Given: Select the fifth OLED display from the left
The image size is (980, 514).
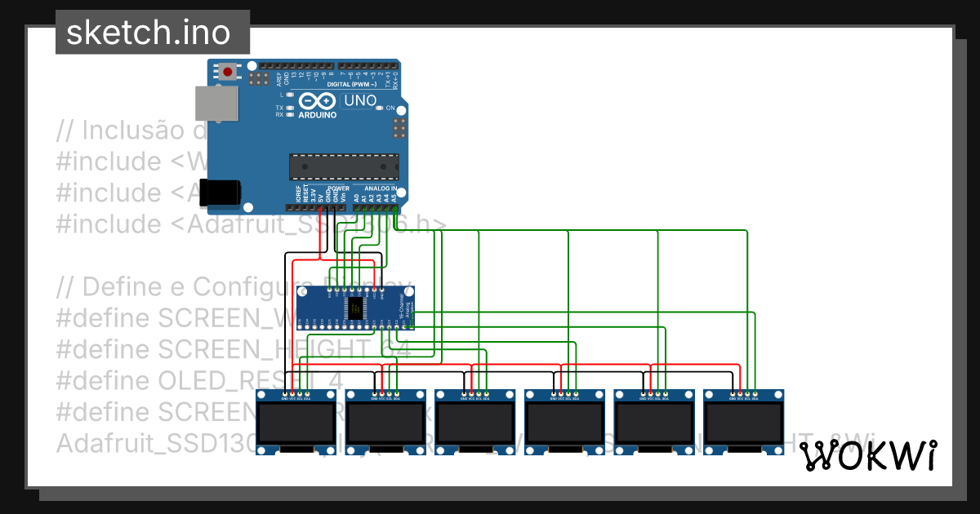Looking at the screenshot, I should [x=655, y=422].
